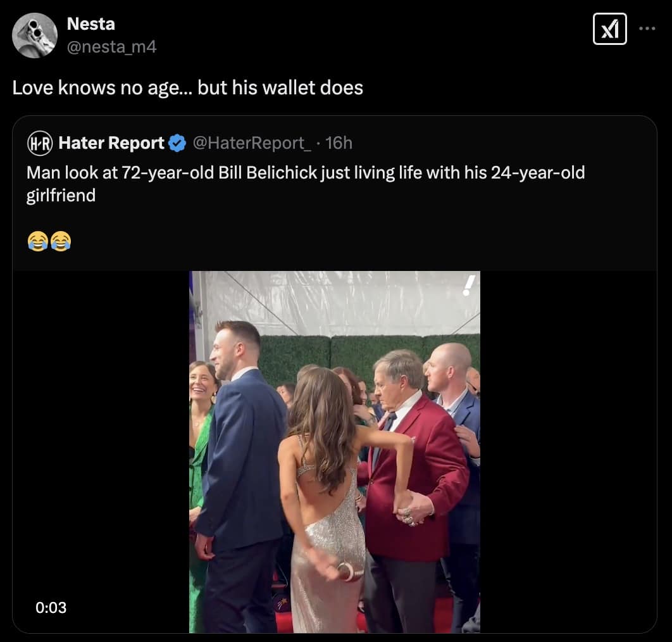Viewport: 672px width, 642px height.
Task: Open Nesta's profile picture
Action: pos(35,35)
